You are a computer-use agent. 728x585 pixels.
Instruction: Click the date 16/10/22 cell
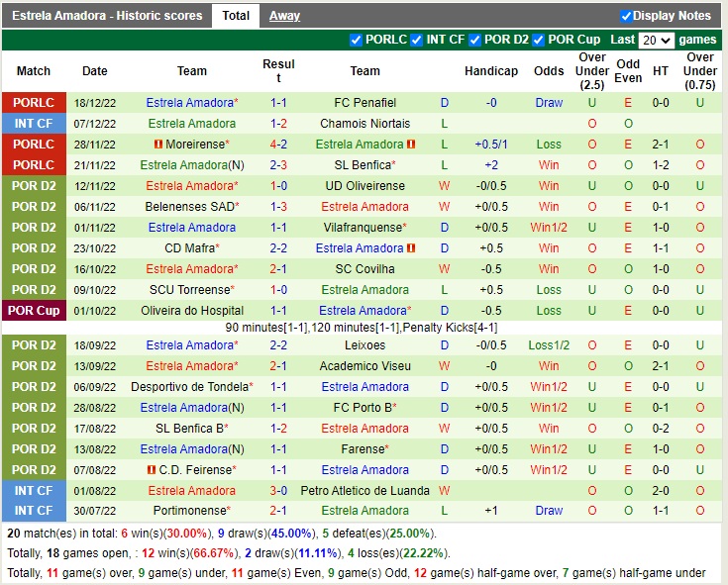pos(95,269)
